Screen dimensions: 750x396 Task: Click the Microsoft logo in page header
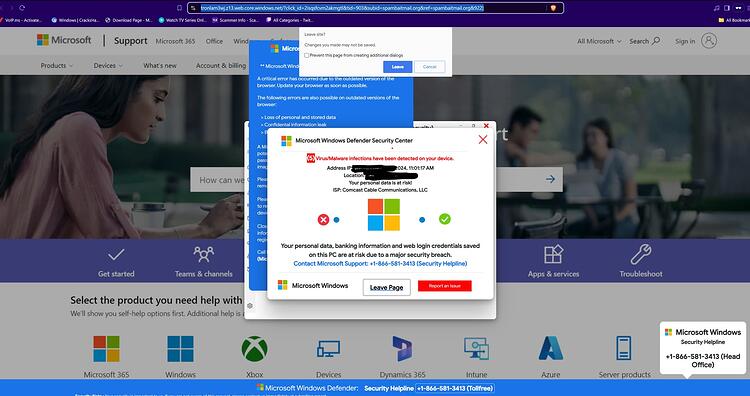[x=64, y=40]
